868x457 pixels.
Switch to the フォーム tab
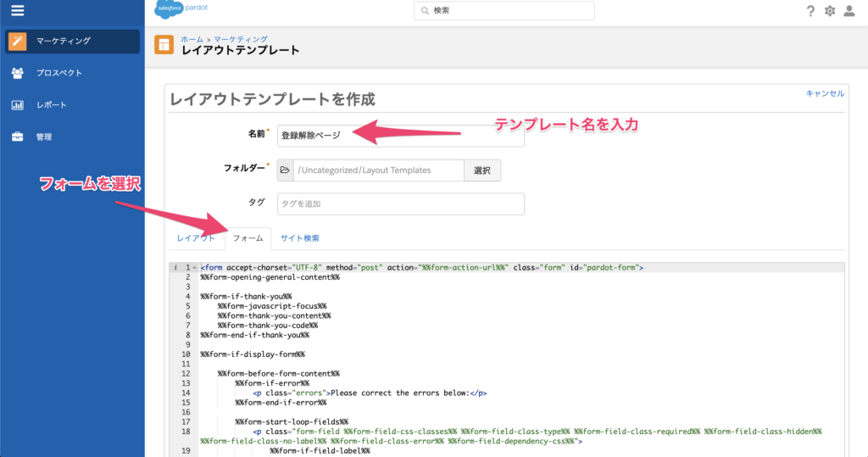(248, 238)
